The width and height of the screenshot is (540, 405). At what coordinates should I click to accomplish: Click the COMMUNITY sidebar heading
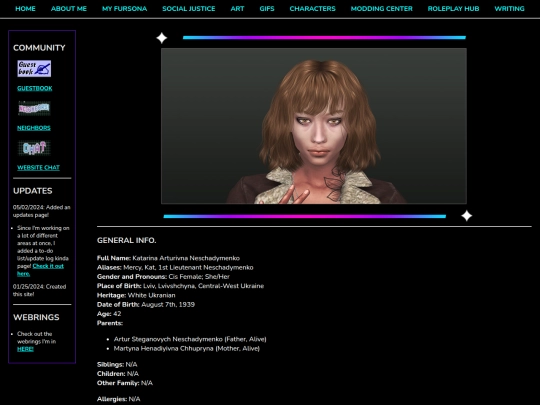(39, 48)
